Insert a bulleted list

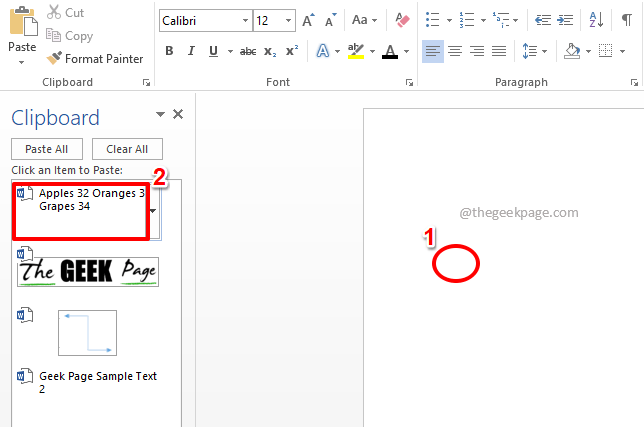(433, 20)
